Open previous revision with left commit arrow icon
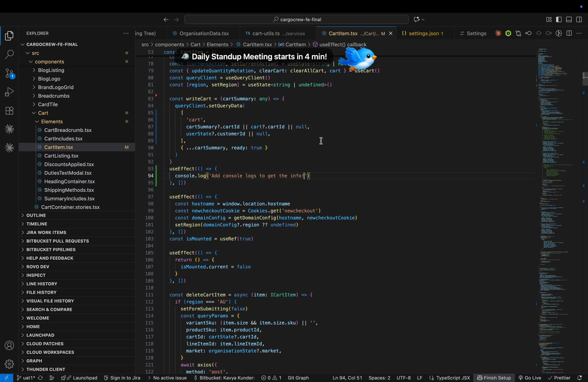The image size is (588, 382). point(529,33)
